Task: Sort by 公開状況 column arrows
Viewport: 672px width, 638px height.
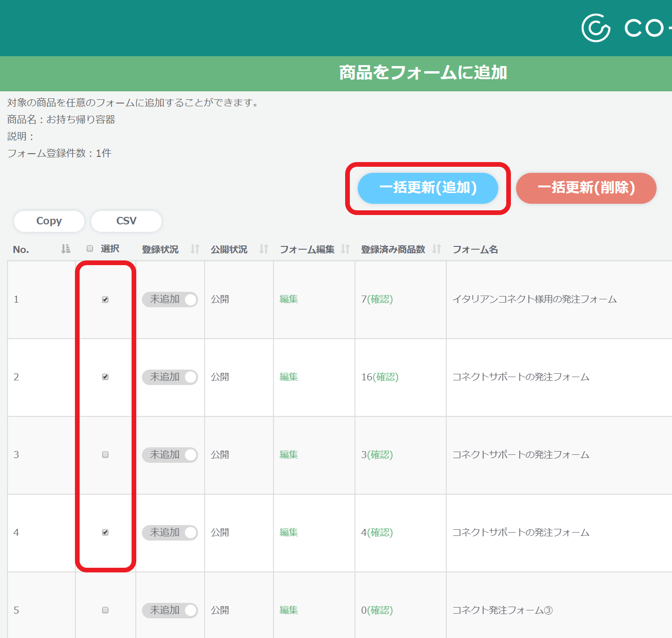Action: tap(264, 249)
